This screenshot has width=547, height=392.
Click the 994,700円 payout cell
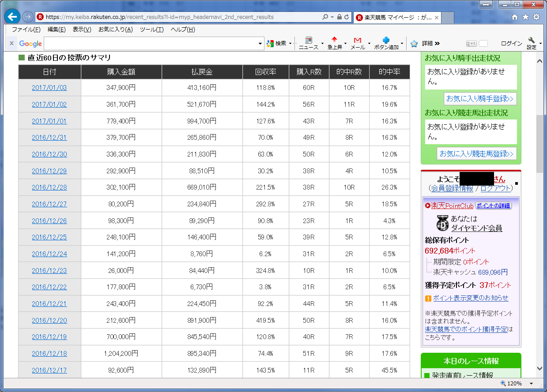click(202, 121)
